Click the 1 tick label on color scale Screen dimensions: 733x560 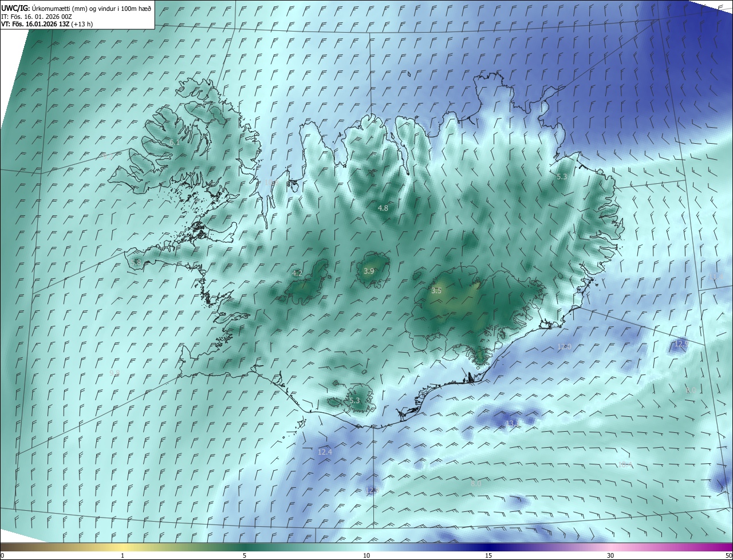pos(123,555)
